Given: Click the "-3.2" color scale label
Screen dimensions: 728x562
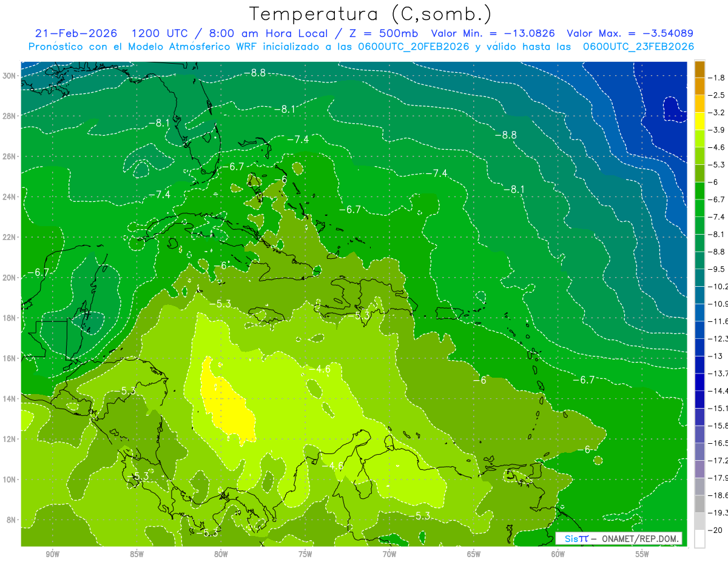Looking at the screenshot, I should pyautogui.click(x=718, y=113).
